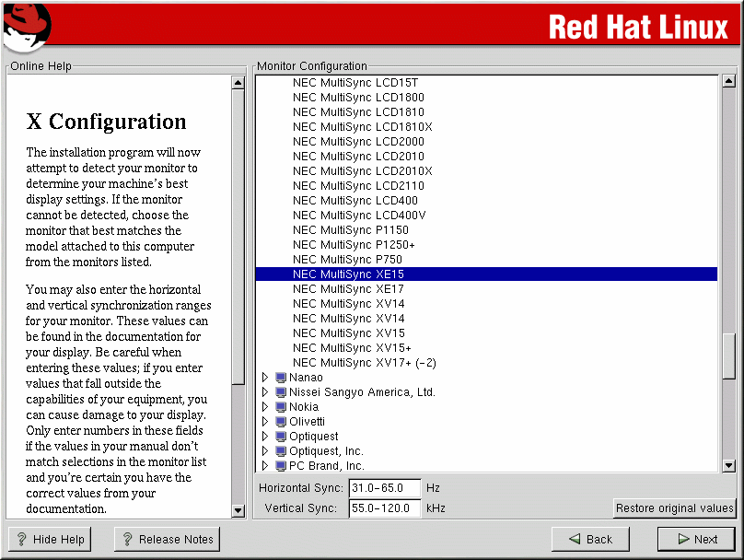The image size is (744, 560).
Task: Click the Optiquest, Inc. monitor icon
Action: [x=281, y=451]
